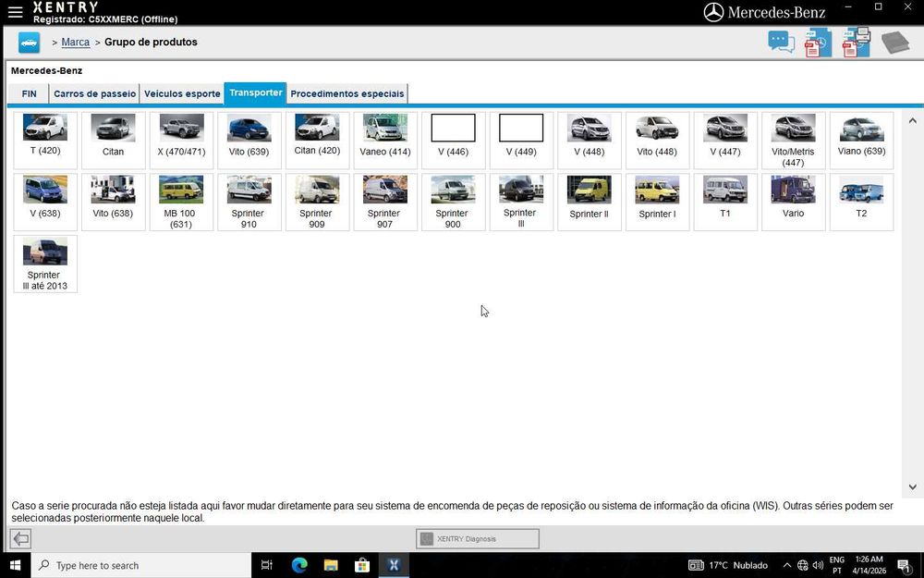
Task: Select the V (447) tile
Action: click(725, 141)
